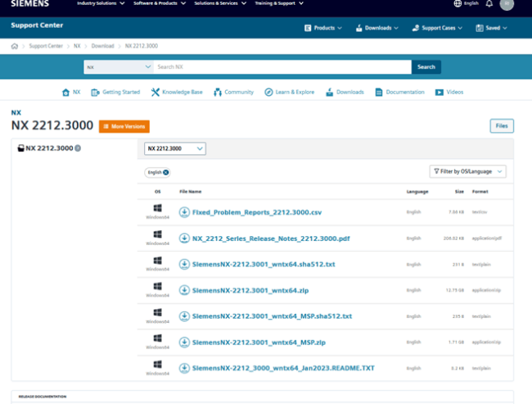Open the user profile avatar

tap(507, 4)
